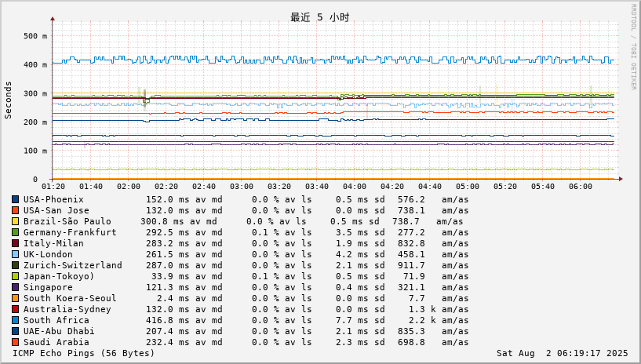Select the Zurich-Switzerland legend label
Image resolution: width=641 pixels, height=364 pixels.
pos(73,265)
